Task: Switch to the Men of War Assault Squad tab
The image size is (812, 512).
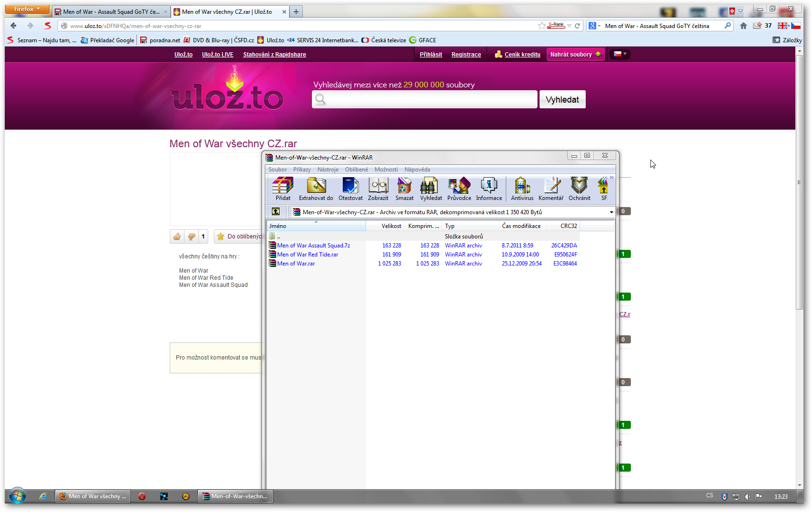Action: coord(111,12)
